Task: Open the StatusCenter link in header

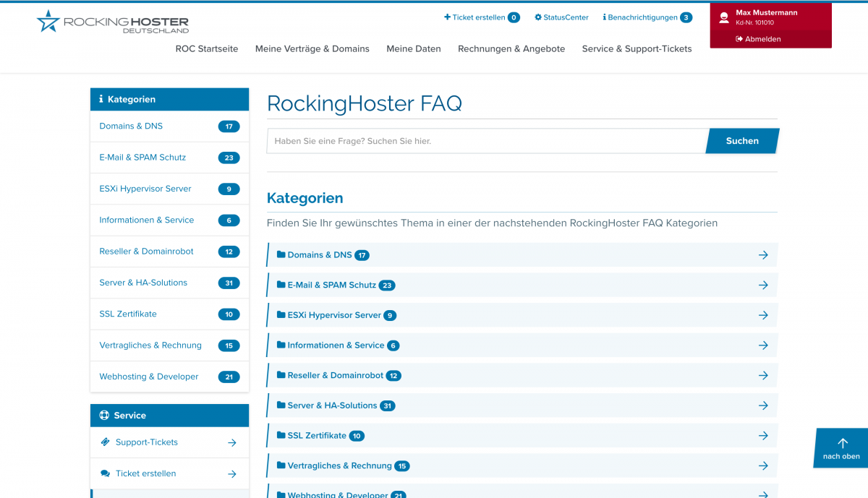Action: pos(561,17)
